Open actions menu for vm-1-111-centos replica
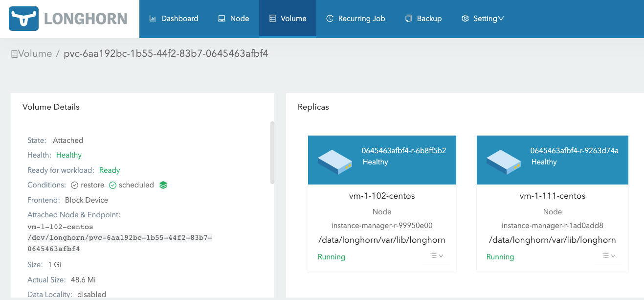The image size is (644, 300). pos(608,255)
